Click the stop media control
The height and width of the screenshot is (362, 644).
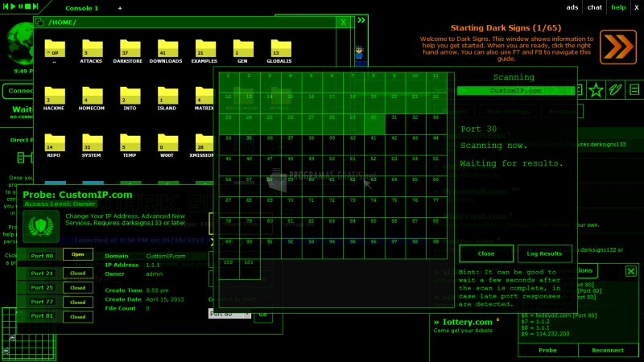28,6
